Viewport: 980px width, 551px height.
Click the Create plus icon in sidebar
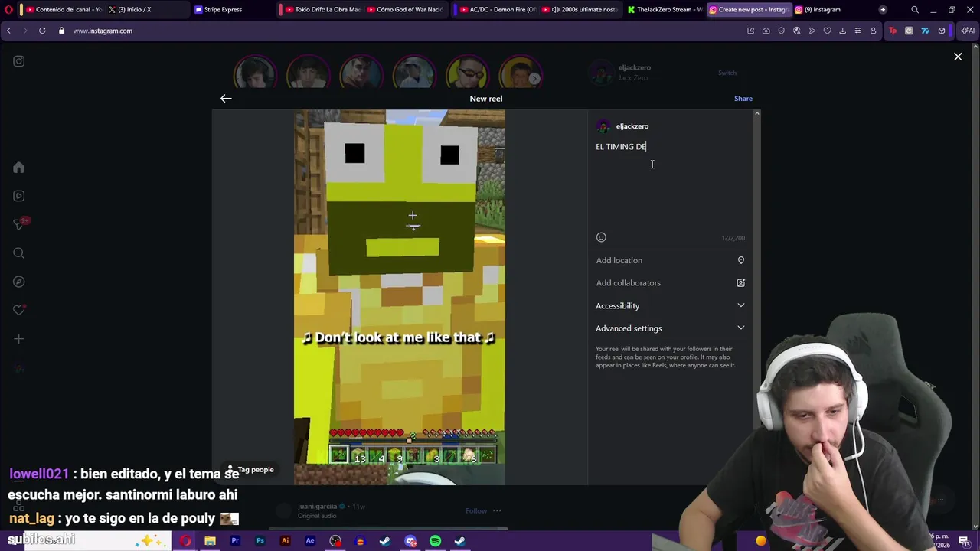pos(19,339)
